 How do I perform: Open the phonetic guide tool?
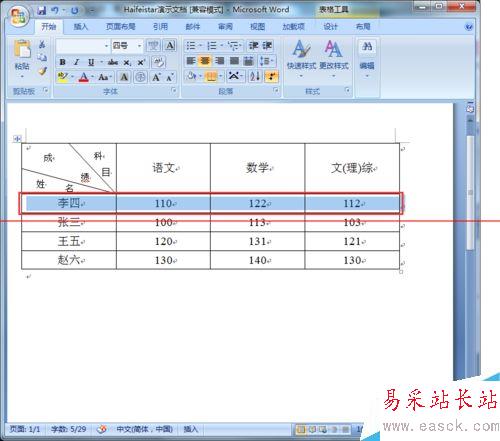click(153, 45)
